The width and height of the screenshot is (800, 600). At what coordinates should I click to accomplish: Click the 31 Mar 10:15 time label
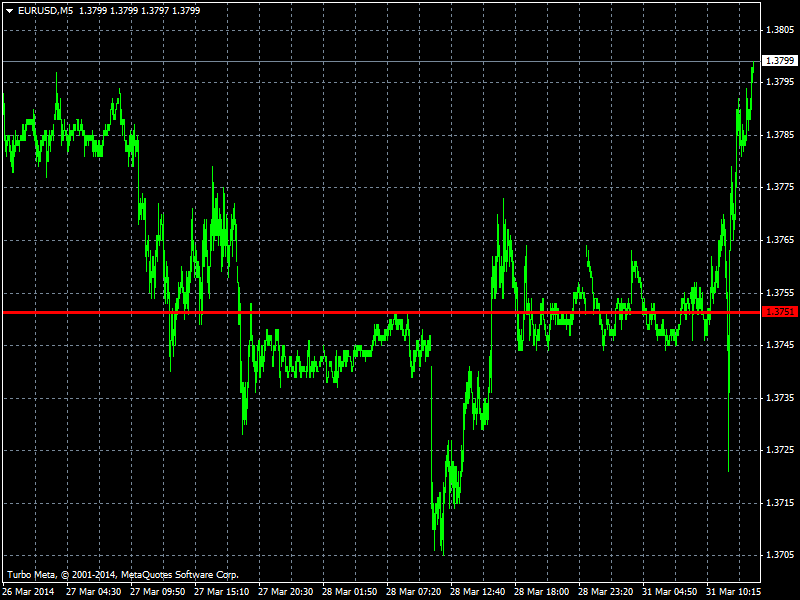733,591
